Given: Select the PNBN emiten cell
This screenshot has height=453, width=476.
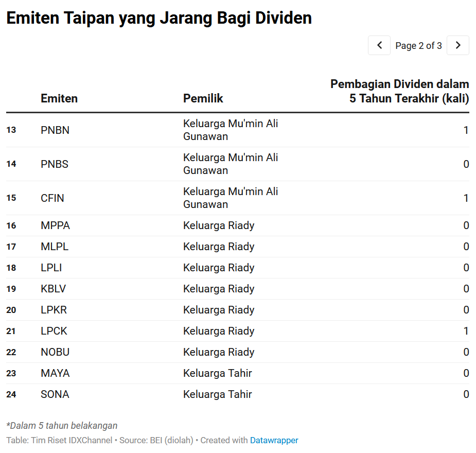Looking at the screenshot, I should pos(55,130).
